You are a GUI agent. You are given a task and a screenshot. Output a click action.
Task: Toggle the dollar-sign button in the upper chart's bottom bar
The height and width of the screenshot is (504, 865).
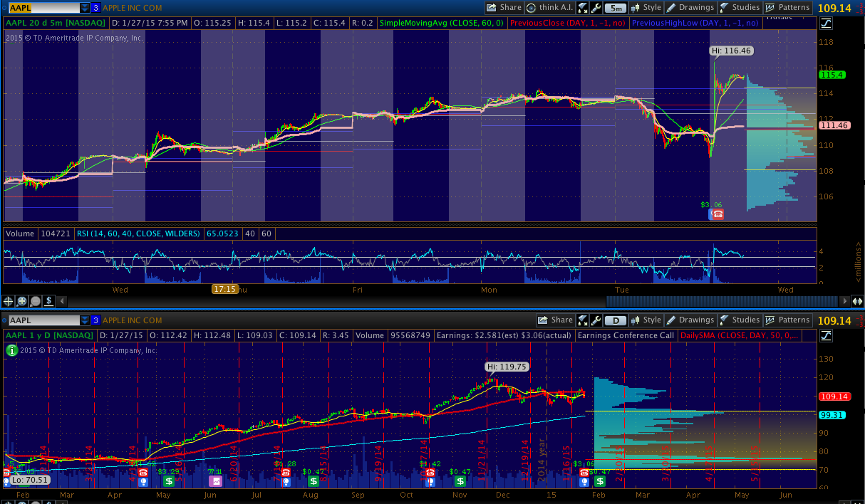(x=47, y=301)
